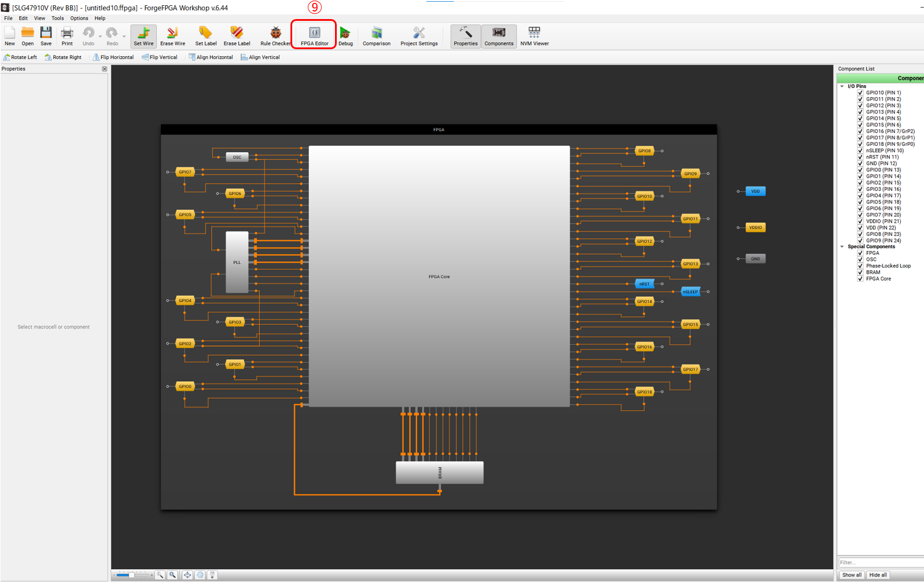This screenshot has width=924, height=582.
Task: Open the Options menu
Action: point(79,18)
